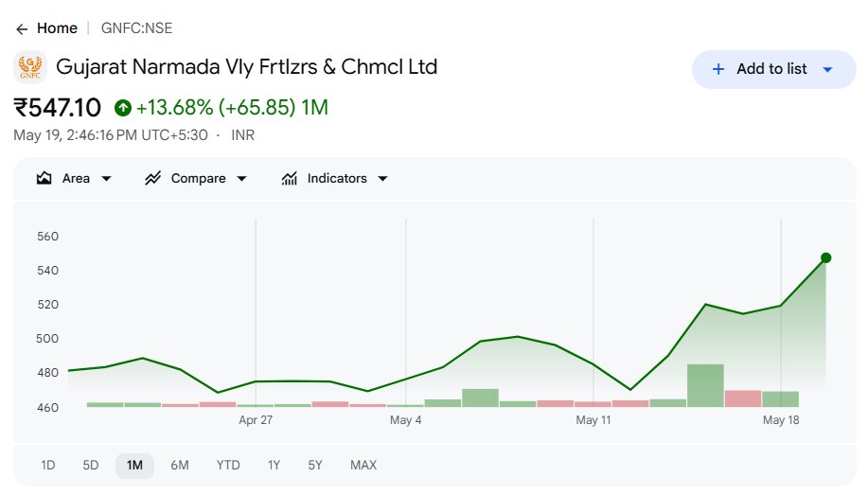Click the GNFC:NSE ticker text
Viewport: 868px width, 495px height.
click(136, 28)
